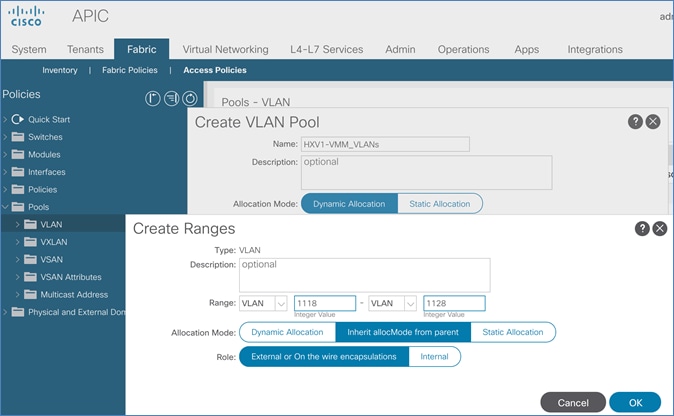Open the Admin tab
Viewport: 674px width, 416px height.
pos(400,49)
